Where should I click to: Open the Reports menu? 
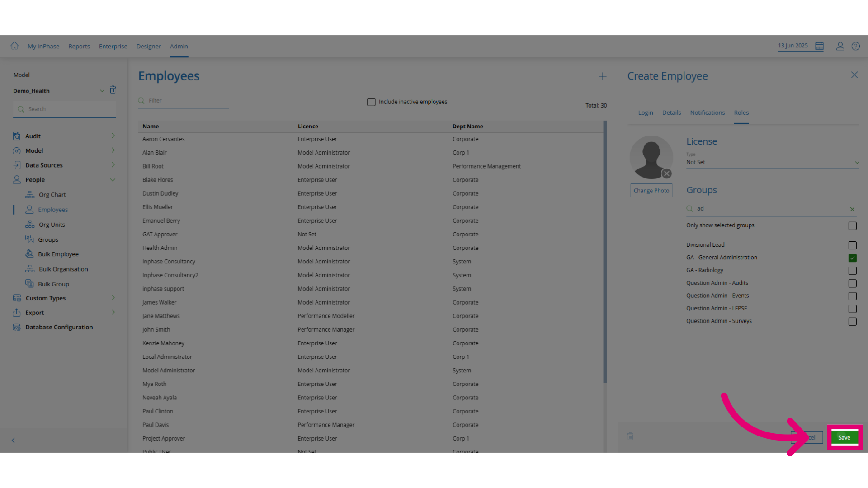(79, 46)
